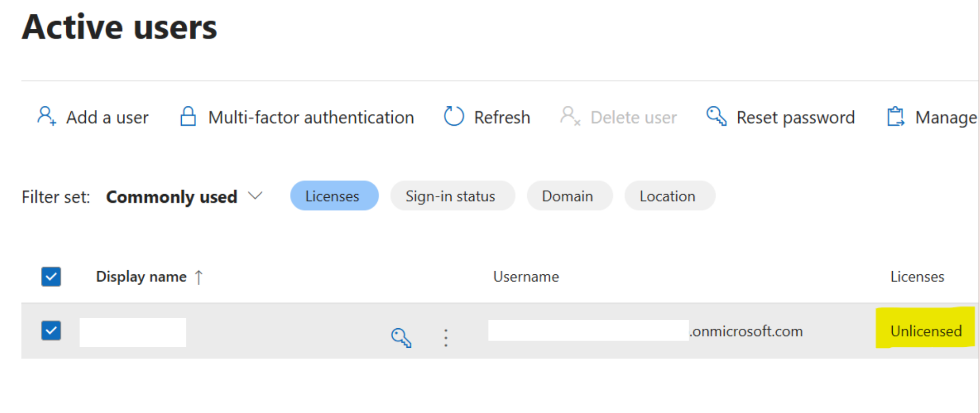Click the Manage label in toolbar
This screenshot has width=980, height=413.
946,118
